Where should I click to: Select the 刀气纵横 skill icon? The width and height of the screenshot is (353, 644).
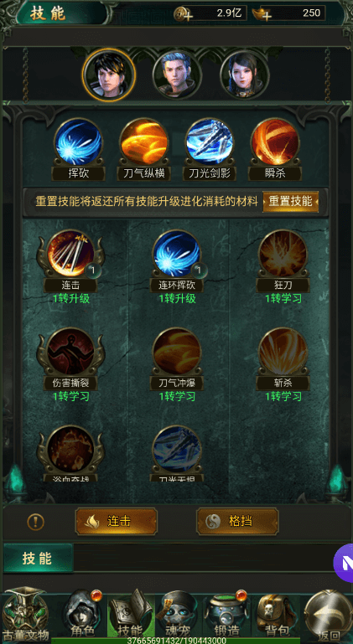point(143,142)
